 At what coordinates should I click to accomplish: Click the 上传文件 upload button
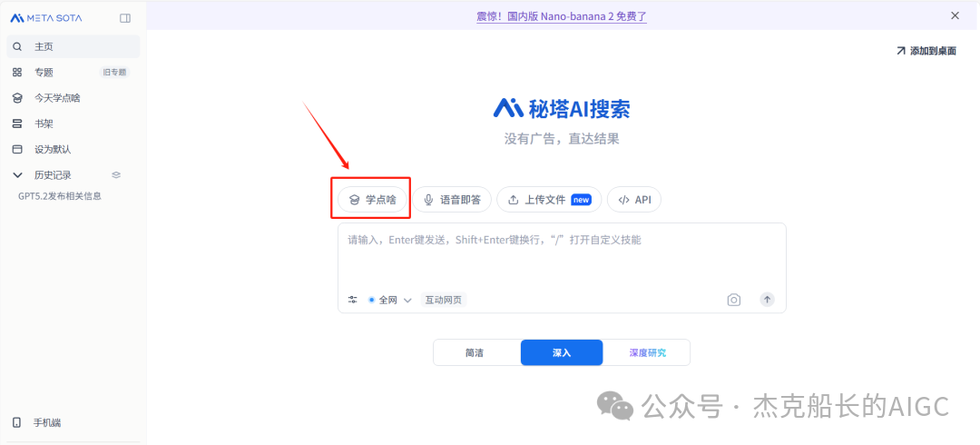point(549,200)
